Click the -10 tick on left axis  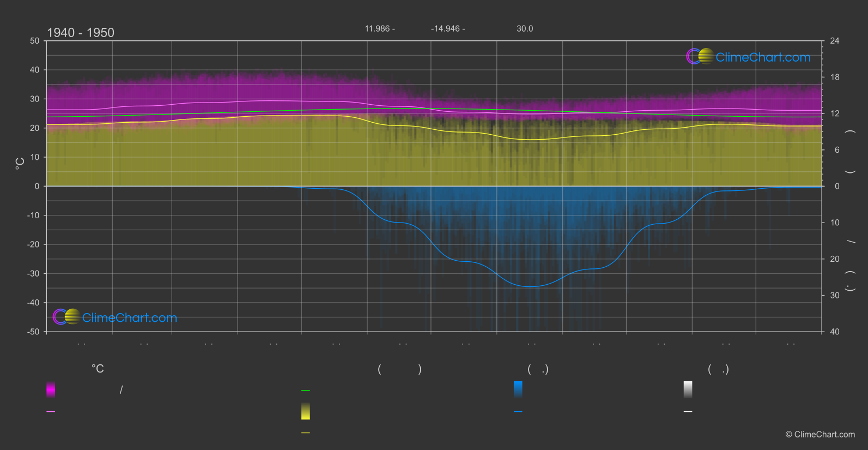[x=33, y=215]
